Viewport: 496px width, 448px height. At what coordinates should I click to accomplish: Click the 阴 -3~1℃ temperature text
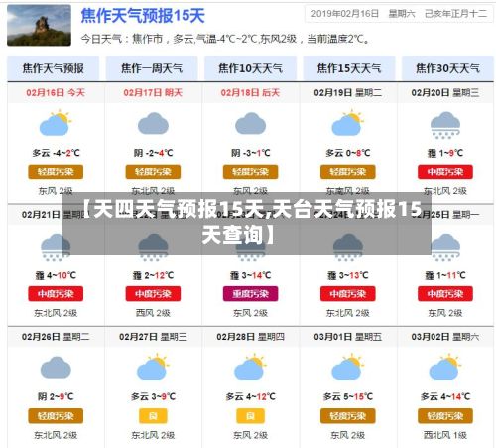(250, 153)
